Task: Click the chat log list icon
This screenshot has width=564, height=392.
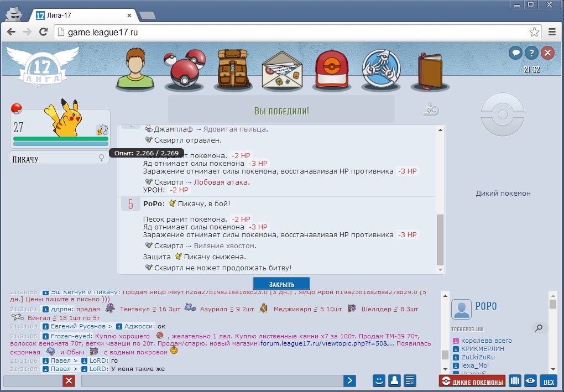Action: point(410,380)
